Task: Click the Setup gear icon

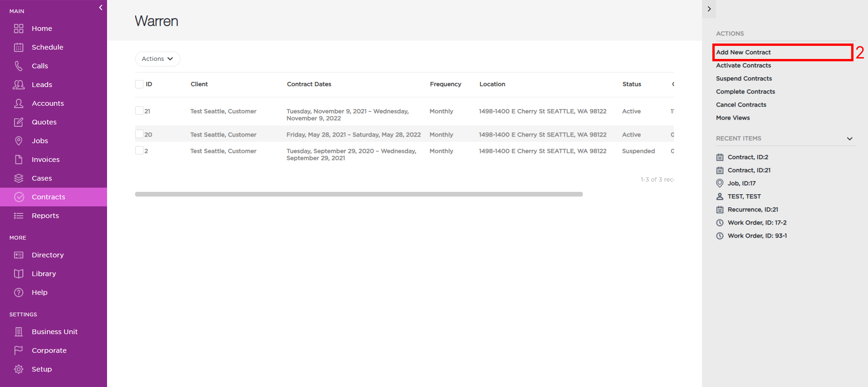Action: coord(19,369)
